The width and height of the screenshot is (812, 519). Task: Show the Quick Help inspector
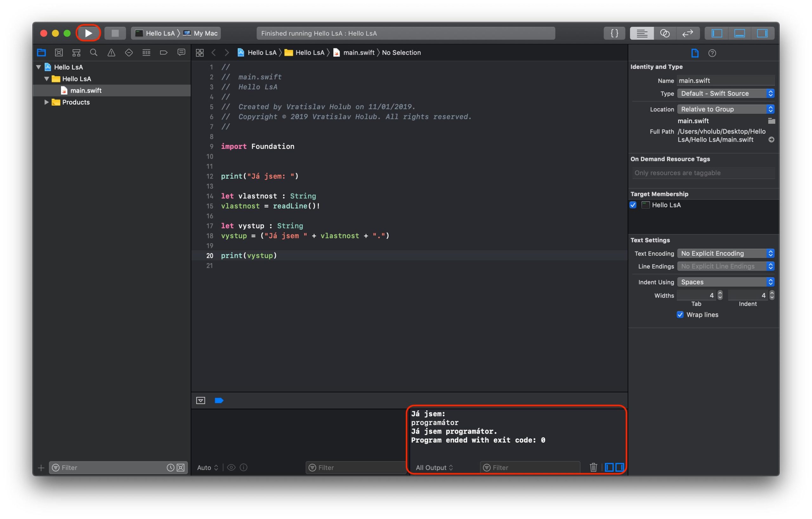(712, 53)
